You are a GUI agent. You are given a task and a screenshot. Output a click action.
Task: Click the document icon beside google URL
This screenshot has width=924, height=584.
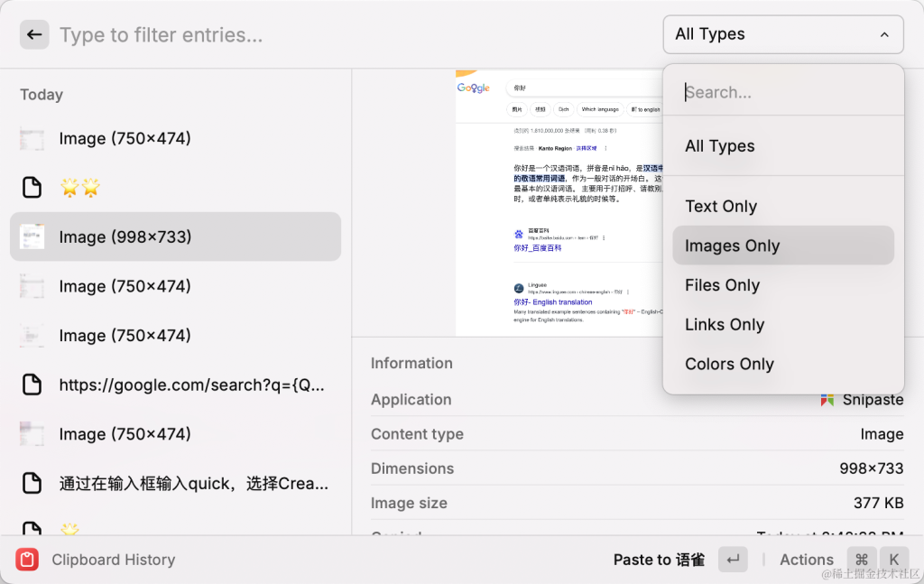32,385
